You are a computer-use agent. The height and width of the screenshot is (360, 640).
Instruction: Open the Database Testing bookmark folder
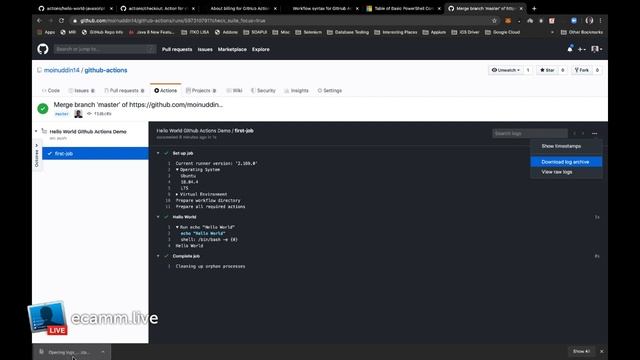pyautogui.click(x=348, y=32)
